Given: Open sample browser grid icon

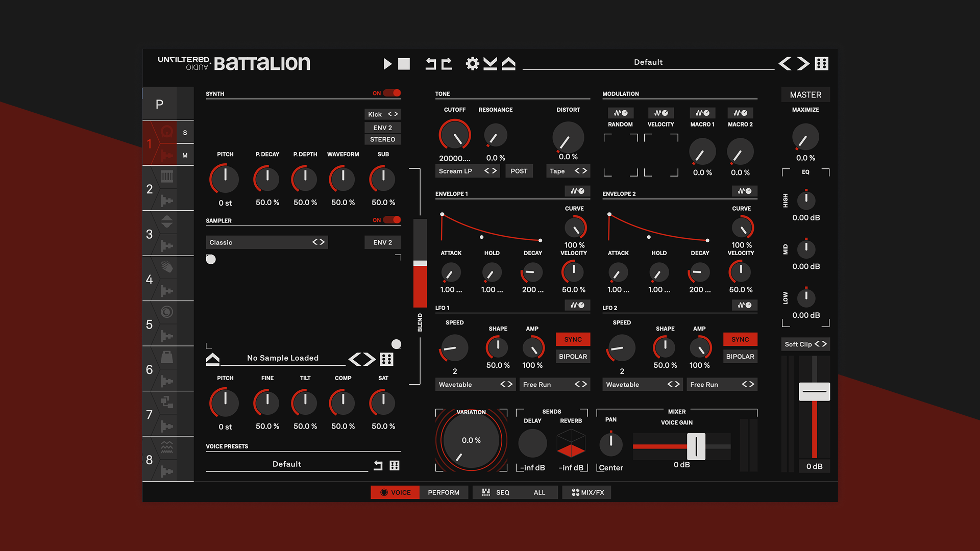Looking at the screenshot, I should (386, 359).
